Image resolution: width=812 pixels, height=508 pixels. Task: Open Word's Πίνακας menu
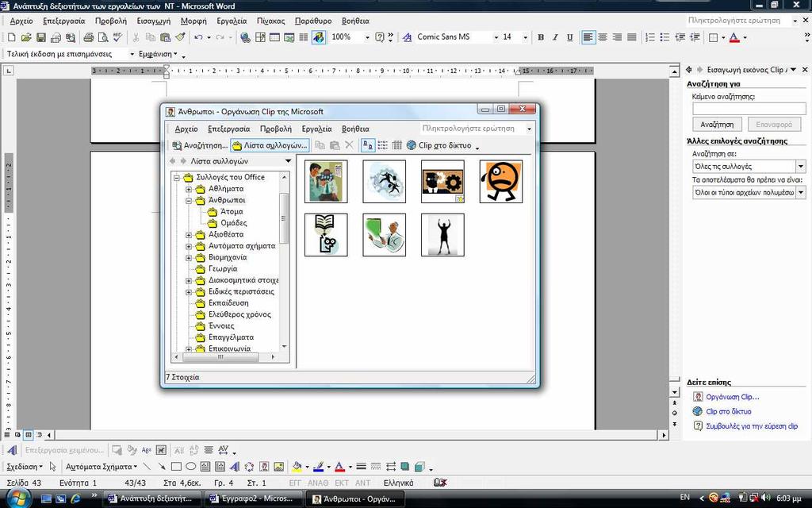pyautogui.click(x=271, y=21)
